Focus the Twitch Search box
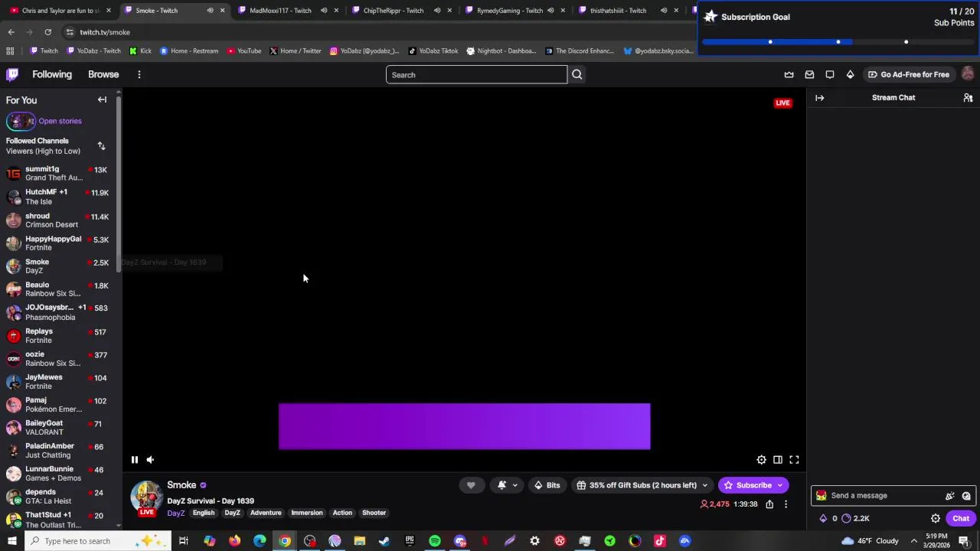The width and height of the screenshot is (980, 551). 476,75
